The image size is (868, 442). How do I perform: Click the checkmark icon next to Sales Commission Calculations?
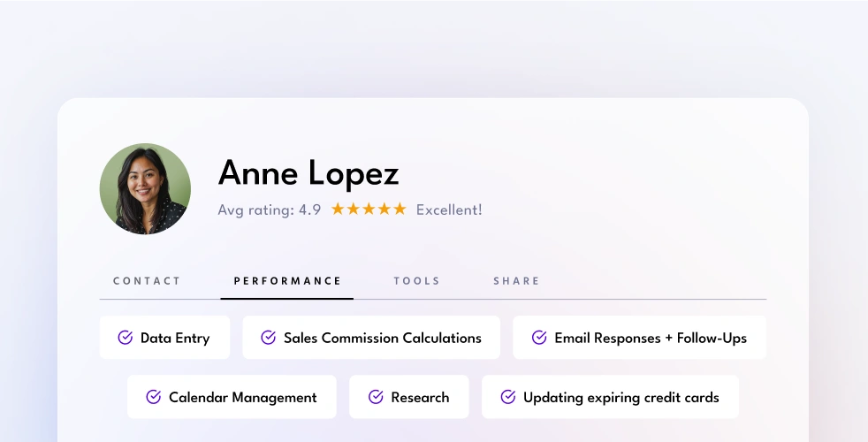269,338
